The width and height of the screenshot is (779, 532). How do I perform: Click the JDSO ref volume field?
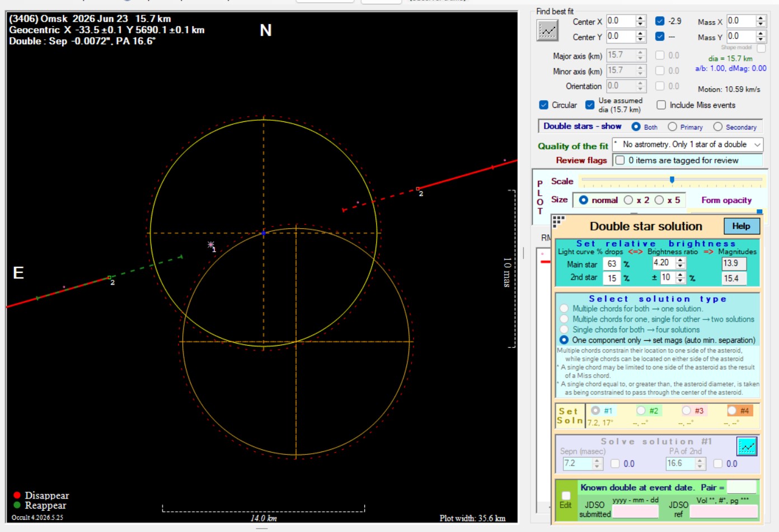(724, 511)
